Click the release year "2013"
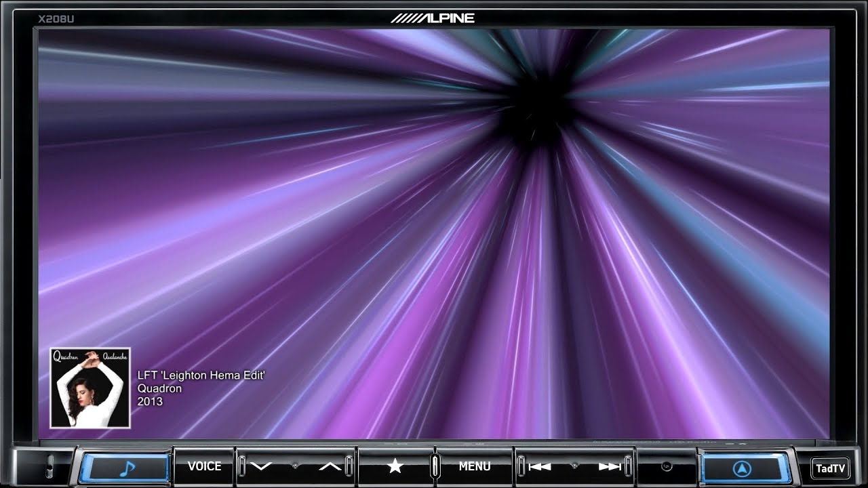The height and width of the screenshot is (488, 868). (x=150, y=401)
